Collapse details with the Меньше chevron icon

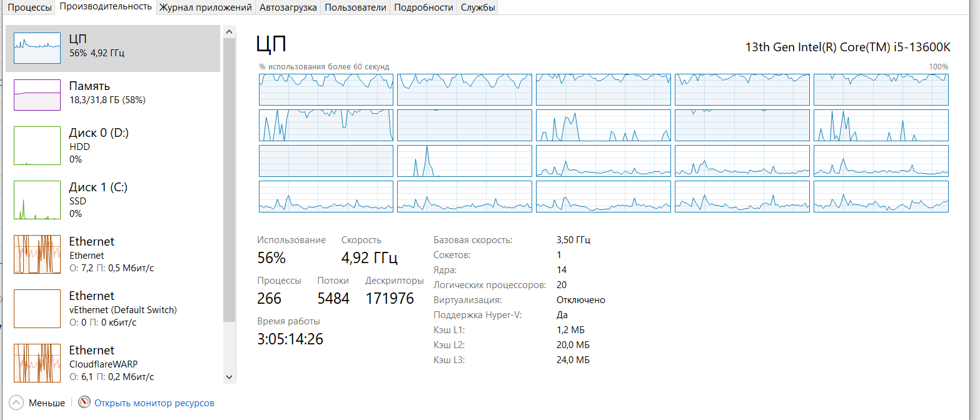coord(16,403)
